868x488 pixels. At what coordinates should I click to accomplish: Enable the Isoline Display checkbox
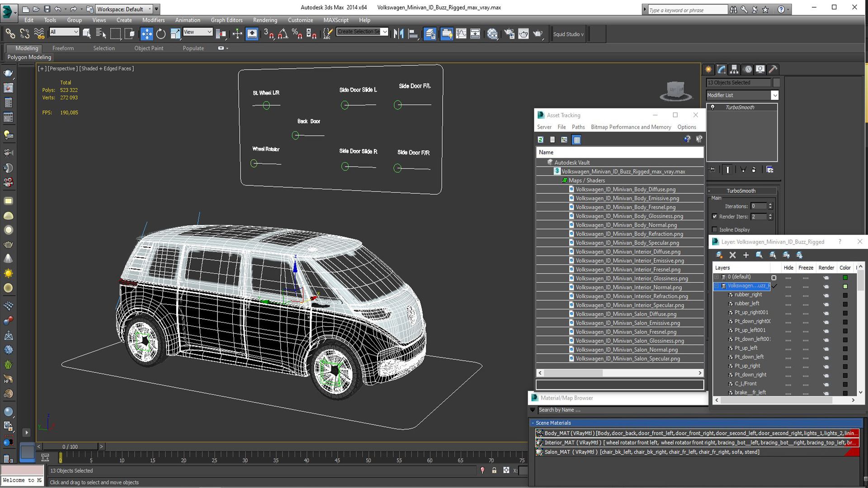point(715,230)
